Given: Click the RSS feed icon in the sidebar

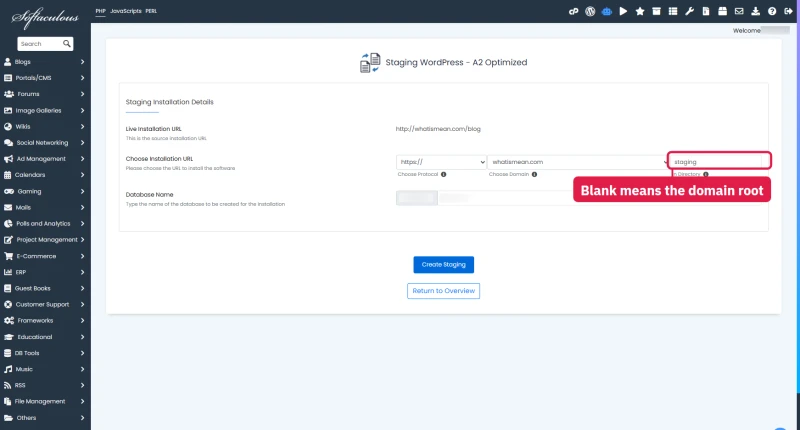Looking at the screenshot, I should (x=7, y=385).
